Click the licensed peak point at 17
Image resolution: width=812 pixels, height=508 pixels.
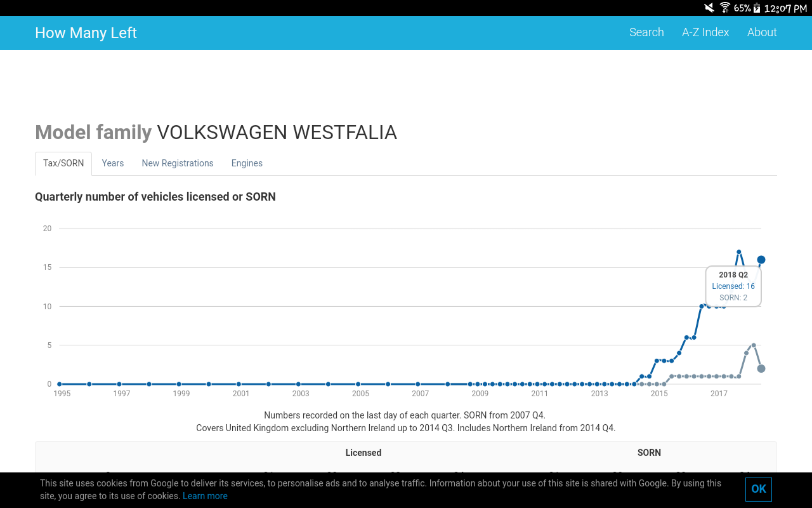tap(739, 252)
